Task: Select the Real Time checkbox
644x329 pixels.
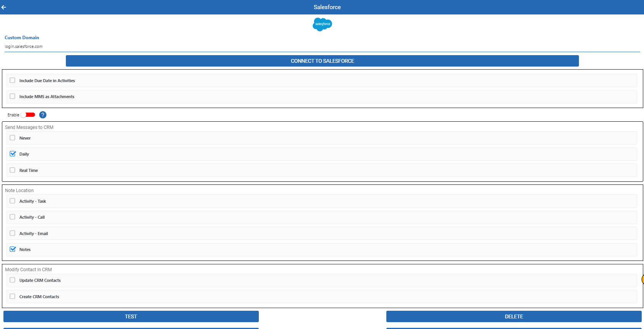Action: 13,170
